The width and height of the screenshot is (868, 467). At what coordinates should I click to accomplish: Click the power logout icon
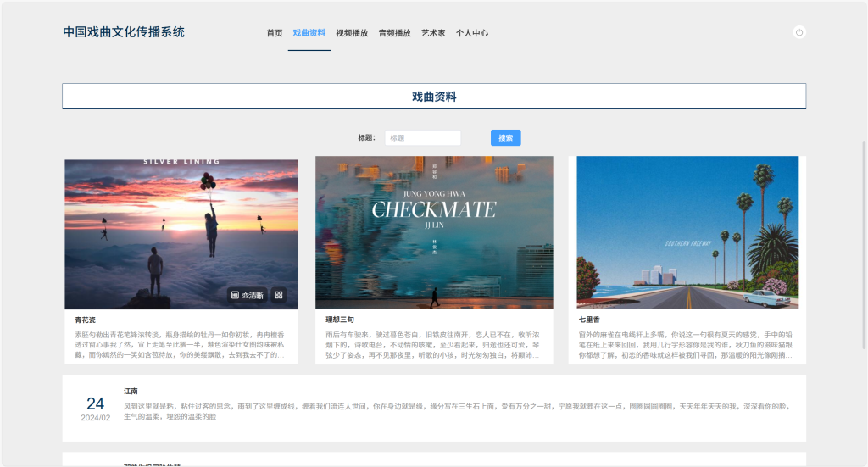tap(798, 33)
